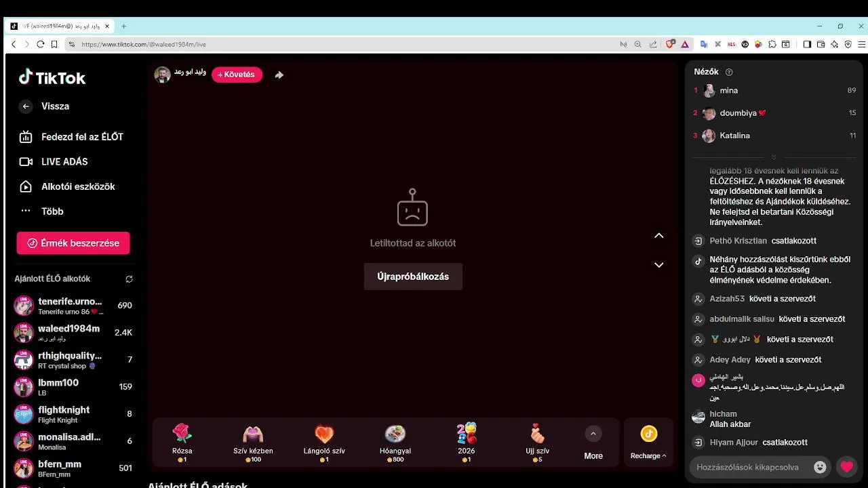Screen dimensions: 868x488
Task: Go to previous live with up chevron
Action: pyautogui.click(x=658, y=236)
